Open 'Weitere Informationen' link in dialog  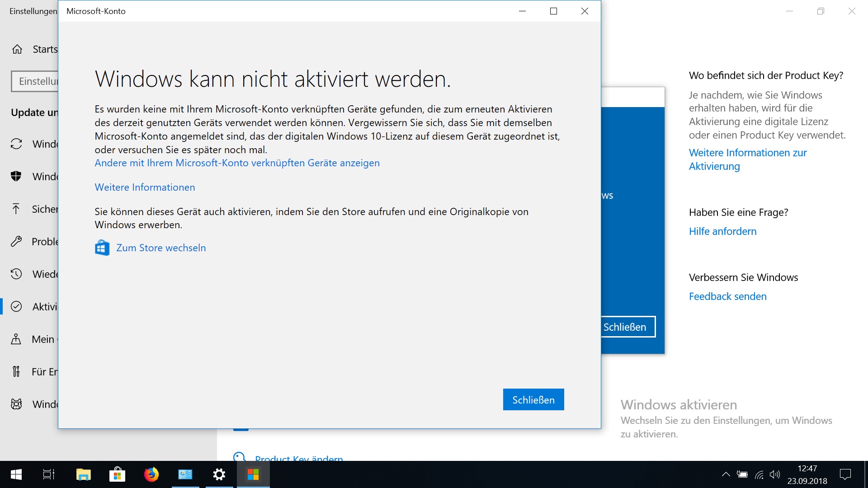(x=145, y=187)
